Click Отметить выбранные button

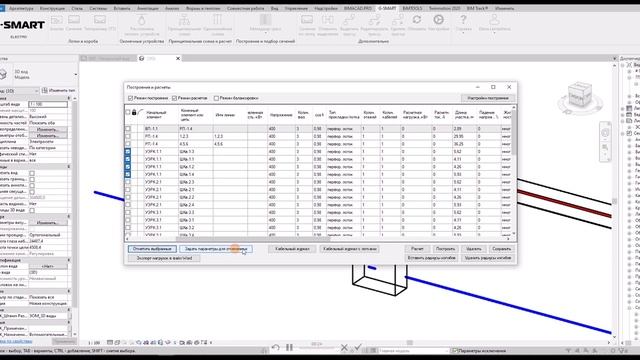152,249
